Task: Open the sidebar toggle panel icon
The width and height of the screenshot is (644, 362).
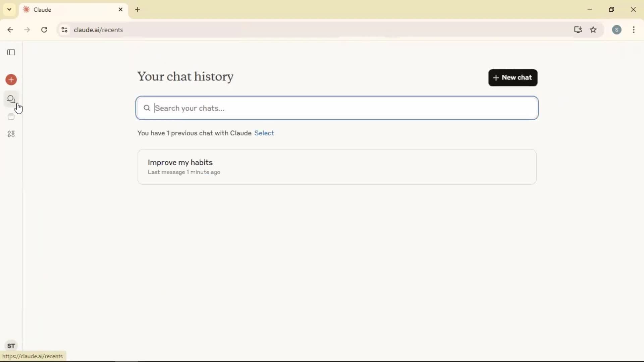Action: click(x=11, y=52)
